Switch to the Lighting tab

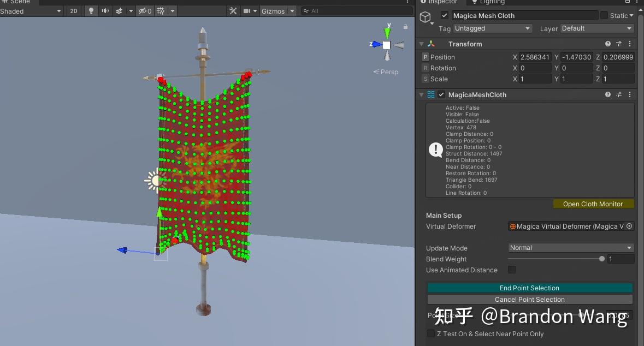coord(488,2)
